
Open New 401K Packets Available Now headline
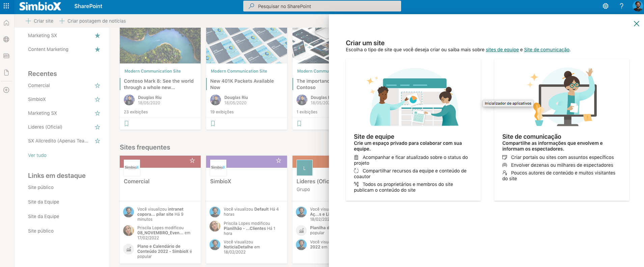pyautogui.click(x=242, y=84)
